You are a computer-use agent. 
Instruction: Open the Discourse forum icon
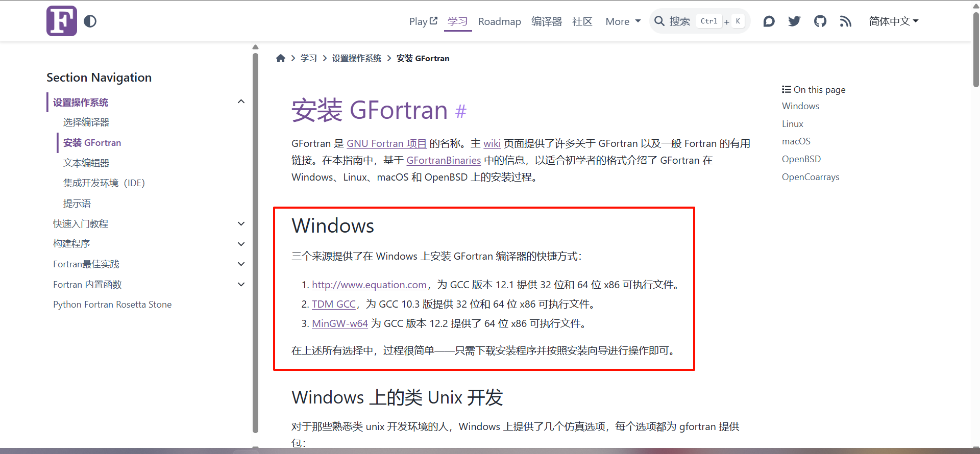coord(769,21)
